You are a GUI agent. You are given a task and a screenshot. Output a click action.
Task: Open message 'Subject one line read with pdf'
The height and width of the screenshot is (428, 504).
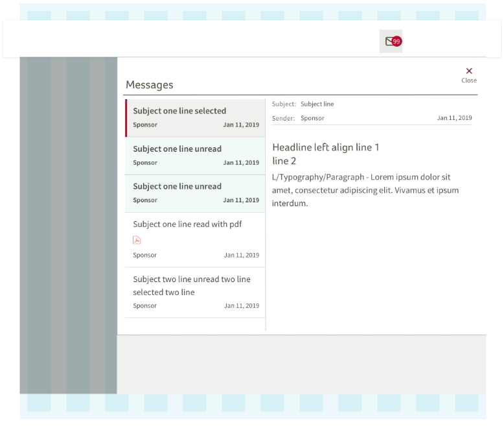(195, 240)
